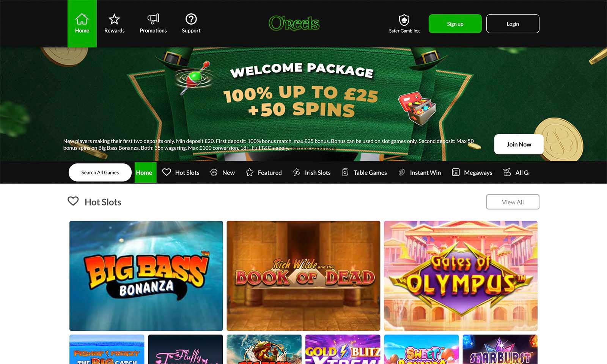
Task: Select the Megaways category icon
Action: (x=456, y=173)
